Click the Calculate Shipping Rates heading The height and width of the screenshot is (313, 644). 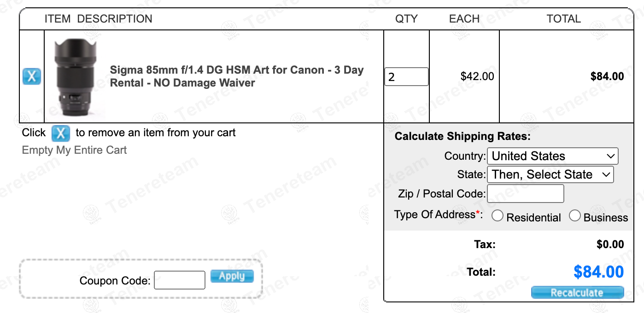[463, 136]
